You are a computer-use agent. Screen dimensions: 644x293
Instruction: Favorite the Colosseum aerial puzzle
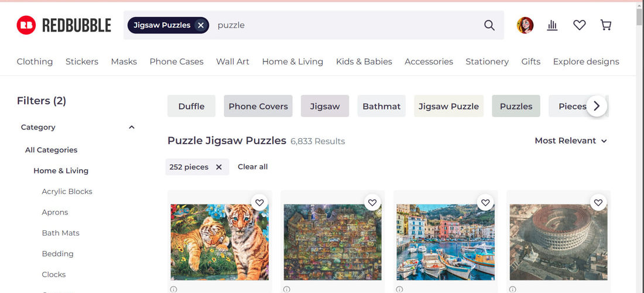click(x=598, y=203)
